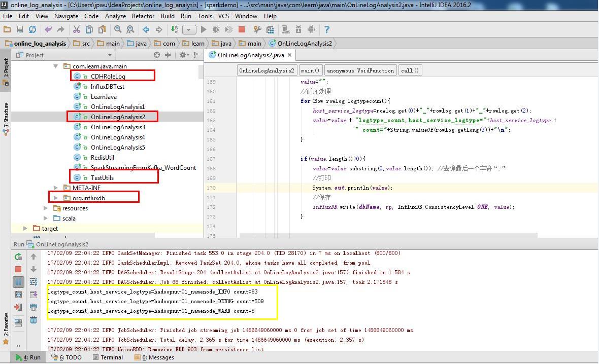Click Run panel down arrow

[x=33, y=269]
